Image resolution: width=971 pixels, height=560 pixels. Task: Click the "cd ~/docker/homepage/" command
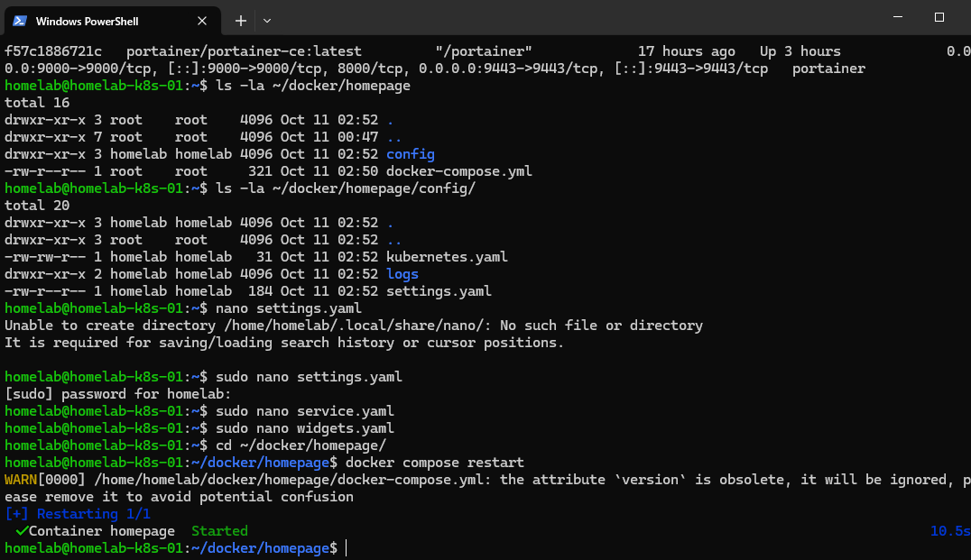[301, 445]
